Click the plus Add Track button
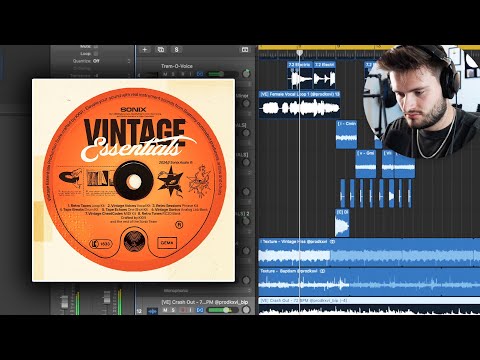This screenshot has width=480, height=360. (145, 50)
